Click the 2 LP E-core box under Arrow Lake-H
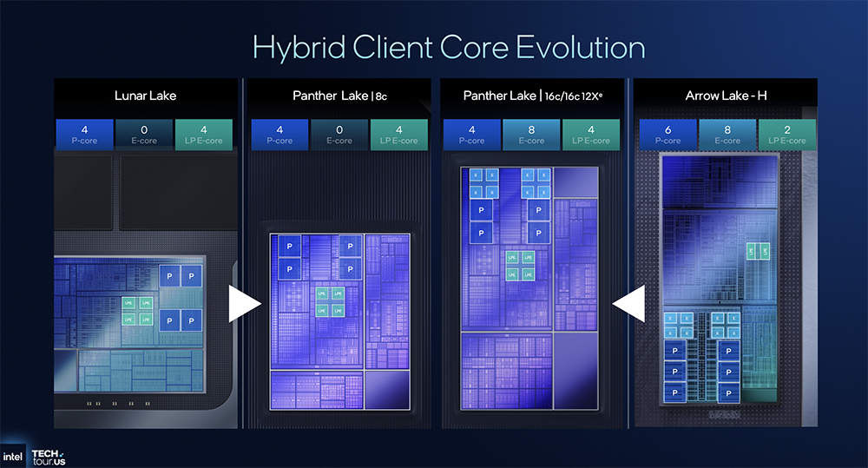The width and height of the screenshot is (868, 468). tap(786, 133)
